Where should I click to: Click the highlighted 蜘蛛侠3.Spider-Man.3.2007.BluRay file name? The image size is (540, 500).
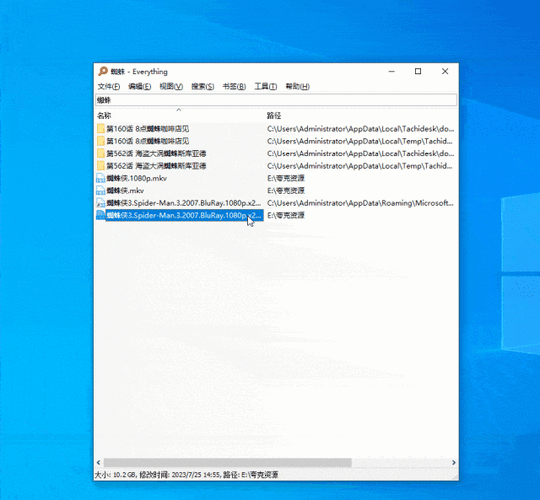point(185,215)
